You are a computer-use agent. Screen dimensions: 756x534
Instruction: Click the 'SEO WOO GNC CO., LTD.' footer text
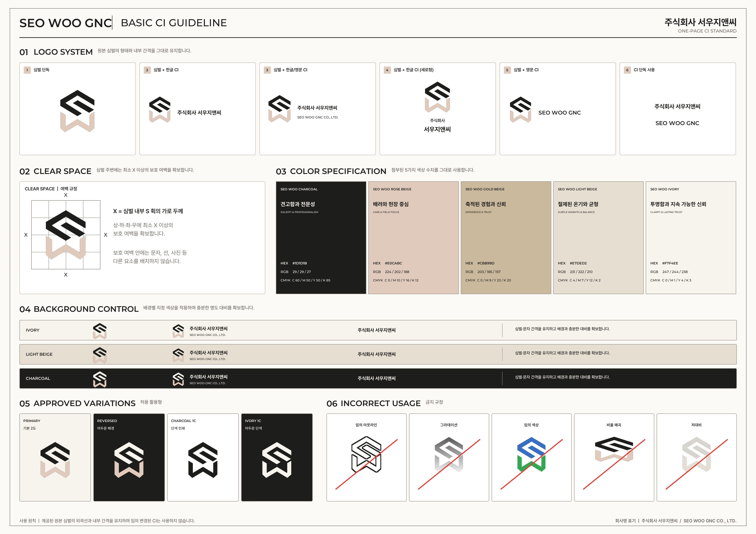click(710, 521)
